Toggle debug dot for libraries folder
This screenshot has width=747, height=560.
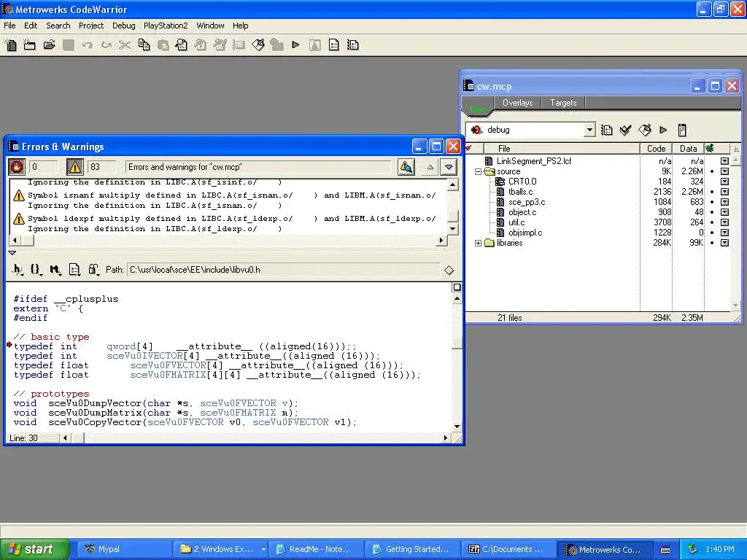[712, 243]
